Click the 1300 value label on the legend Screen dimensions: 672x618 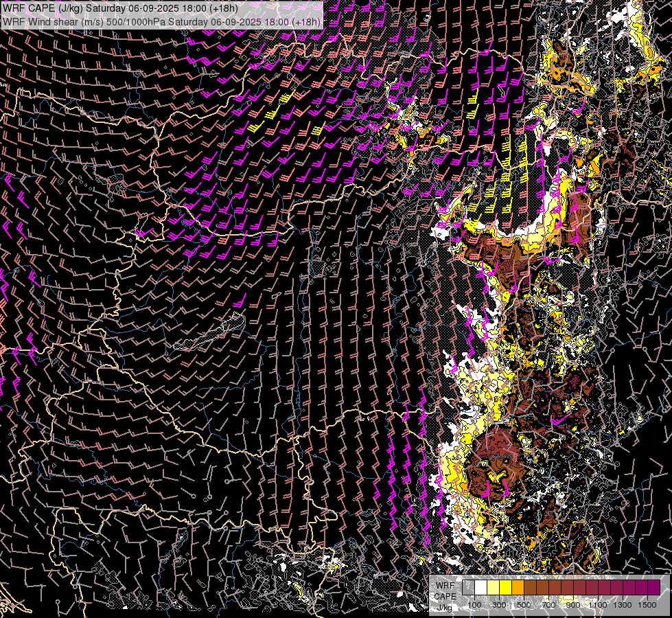(623, 605)
